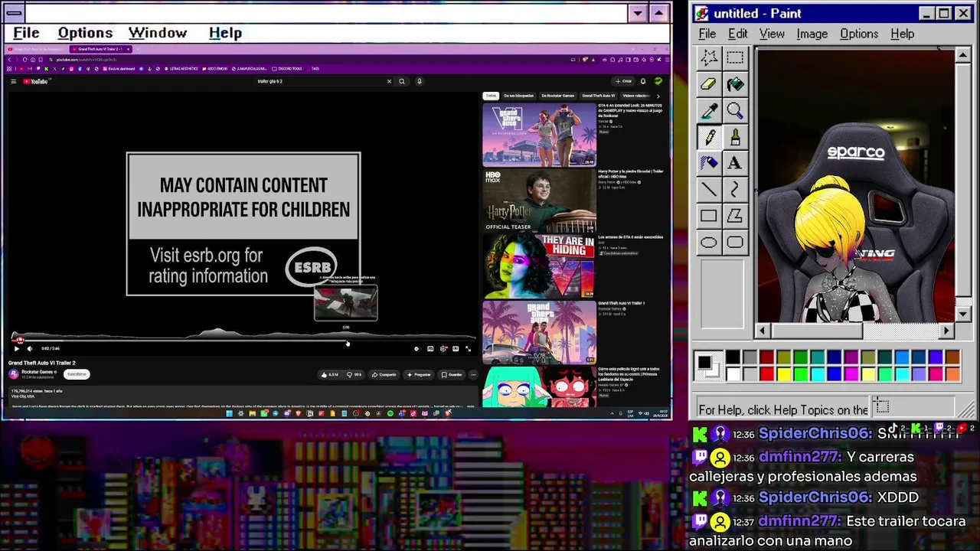The image size is (980, 551).
Task: Open the Options menu in Paint
Action: pyautogui.click(x=859, y=34)
